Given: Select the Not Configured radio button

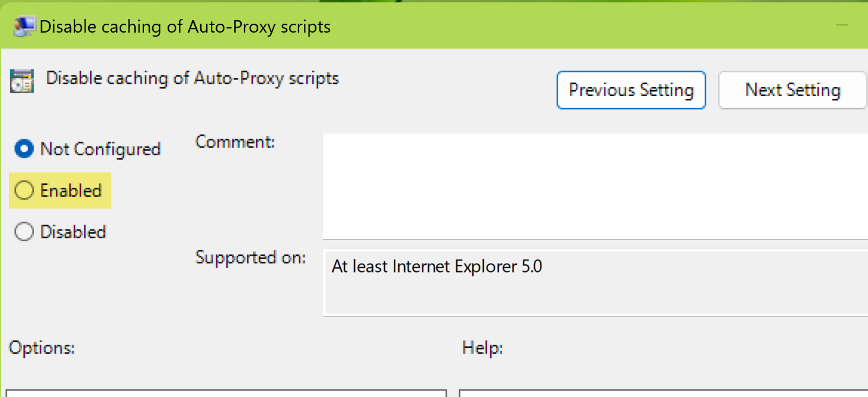Looking at the screenshot, I should click(x=24, y=149).
